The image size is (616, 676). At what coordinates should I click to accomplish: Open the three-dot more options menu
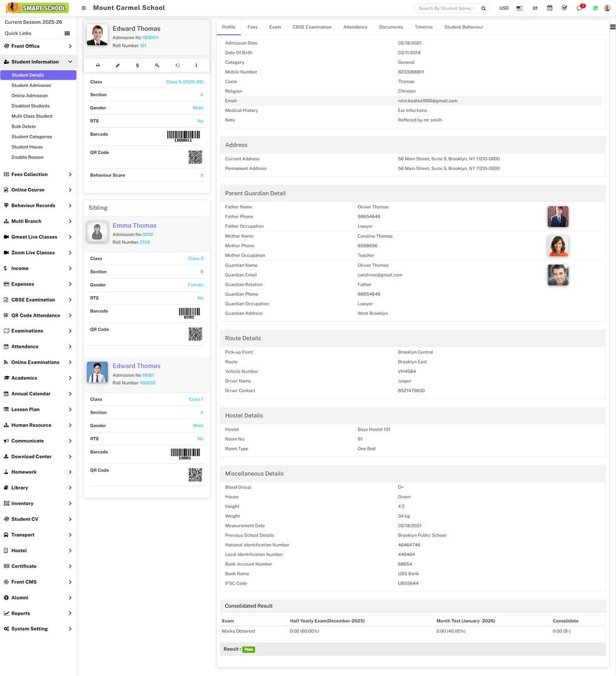point(197,65)
